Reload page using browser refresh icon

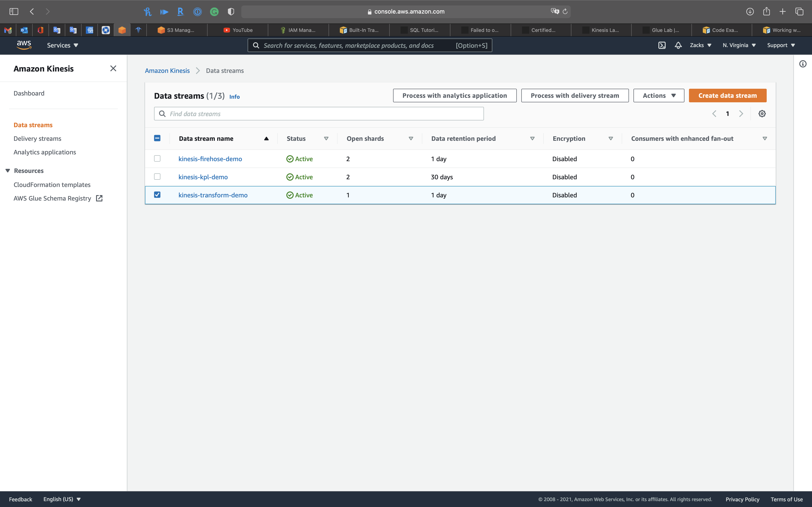(565, 12)
